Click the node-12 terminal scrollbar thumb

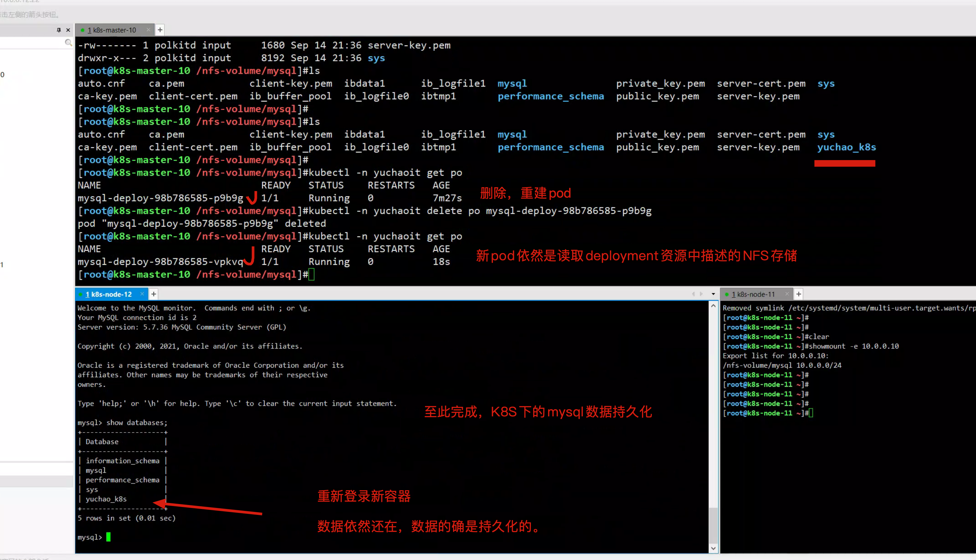[713, 525]
